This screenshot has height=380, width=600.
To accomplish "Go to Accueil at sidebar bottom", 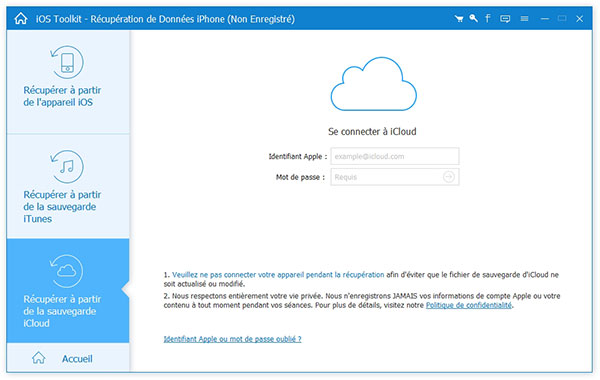I will pos(68,358).
